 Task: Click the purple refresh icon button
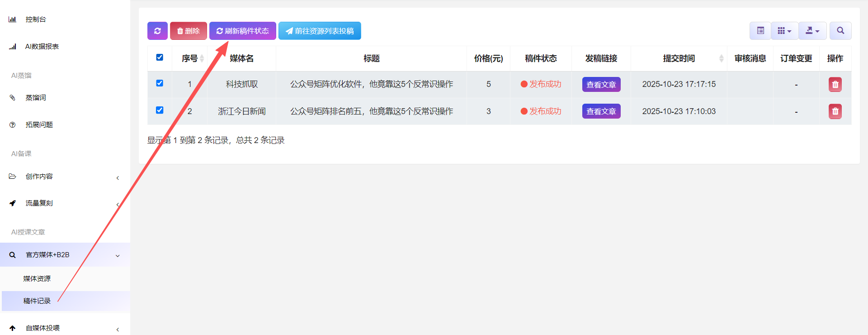point(157,31)
